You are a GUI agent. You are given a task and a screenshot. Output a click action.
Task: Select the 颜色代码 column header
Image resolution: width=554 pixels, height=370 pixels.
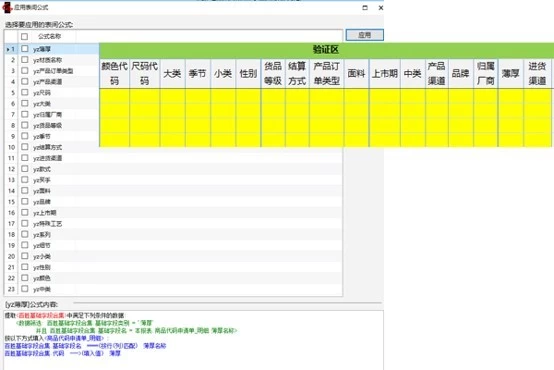(x=114, y=74)
